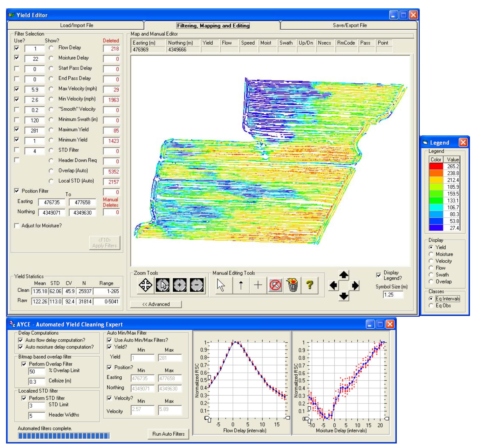Click the zoom out minus icon
Screen dimensions: 477x448
197,285
